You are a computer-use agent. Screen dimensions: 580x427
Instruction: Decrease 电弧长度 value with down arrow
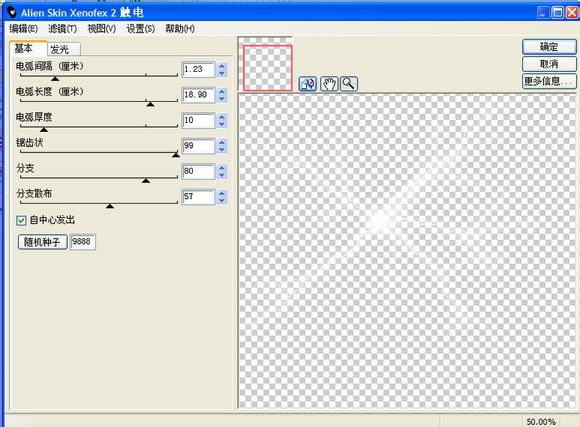click(x=222, y=98)
